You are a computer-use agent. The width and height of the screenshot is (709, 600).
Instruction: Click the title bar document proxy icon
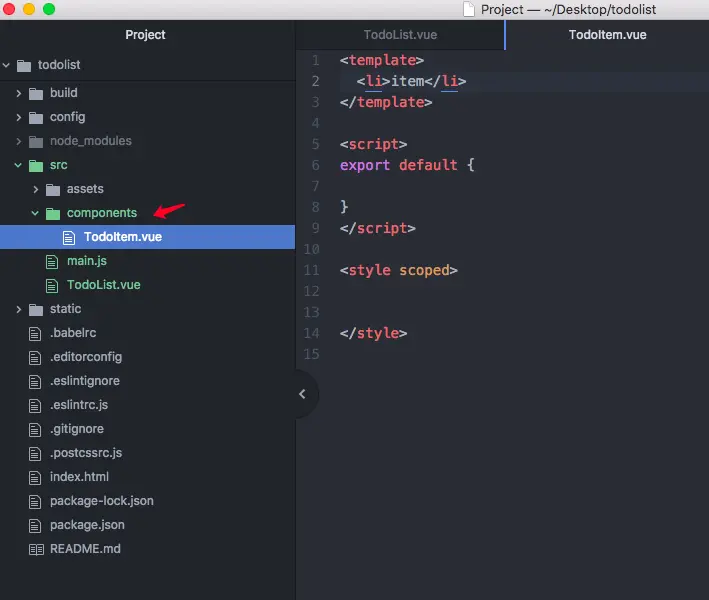[x=469, y=9]
